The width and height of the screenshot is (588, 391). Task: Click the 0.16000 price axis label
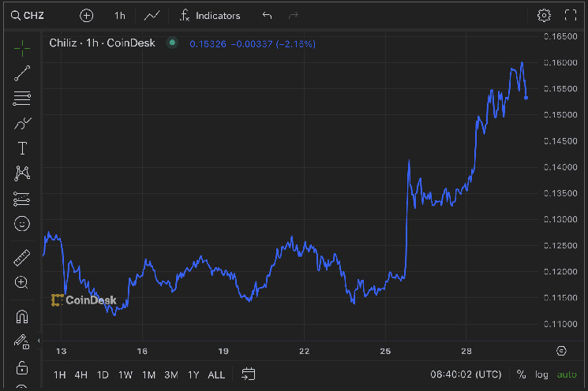[560, 62]
